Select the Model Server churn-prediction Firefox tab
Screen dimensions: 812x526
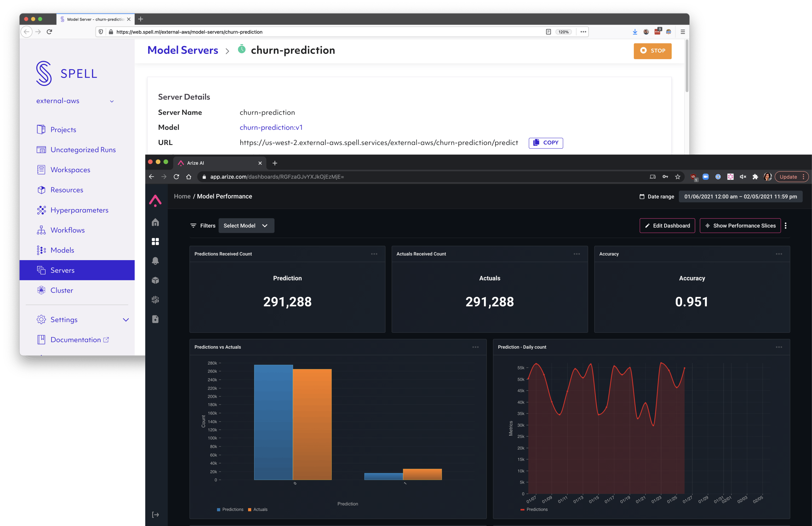tap(96, 19)
